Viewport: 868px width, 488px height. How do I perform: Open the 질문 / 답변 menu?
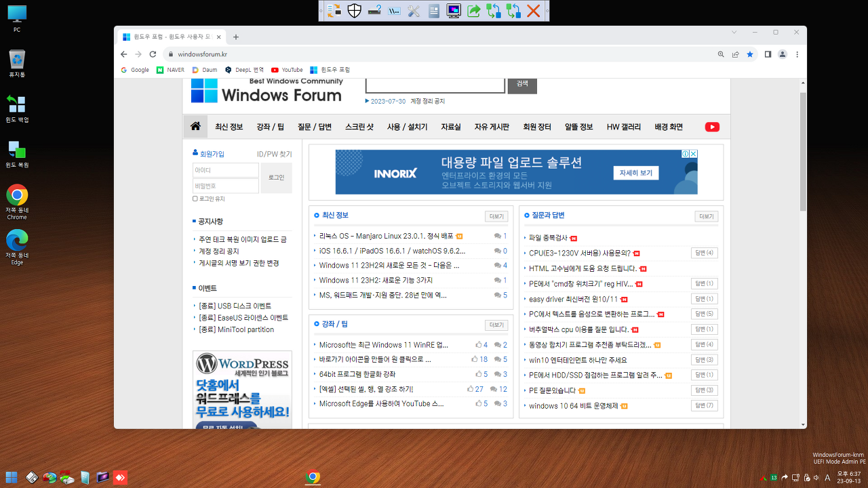click(x=315, y=127)
